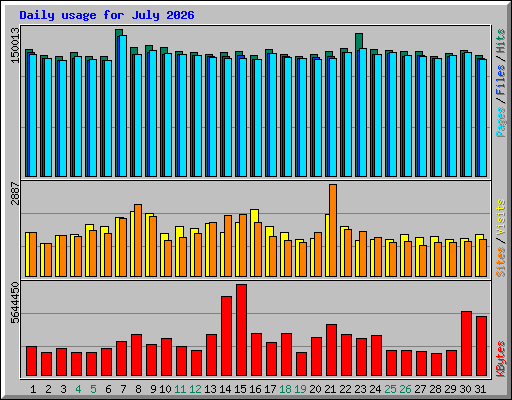
Task: Select the green weekend day 25 label
Action: 390,389
